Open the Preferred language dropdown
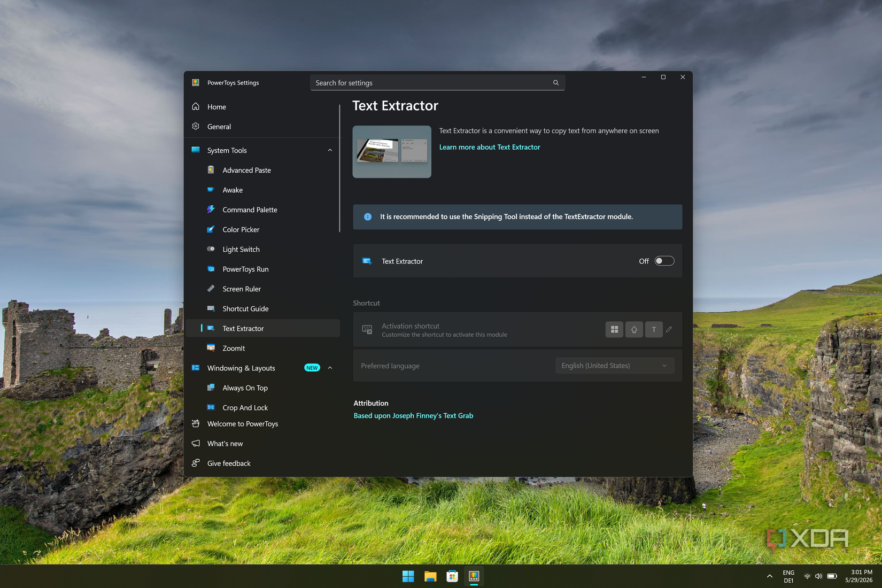Screen dimensions: 882x588 [615, 366]
